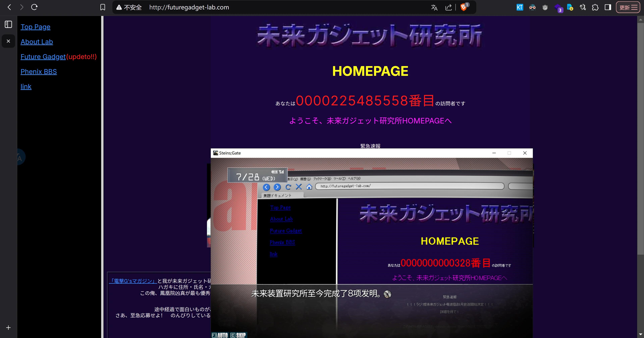Open the Top Page link
644x338 pixels.
click(36, 27)
